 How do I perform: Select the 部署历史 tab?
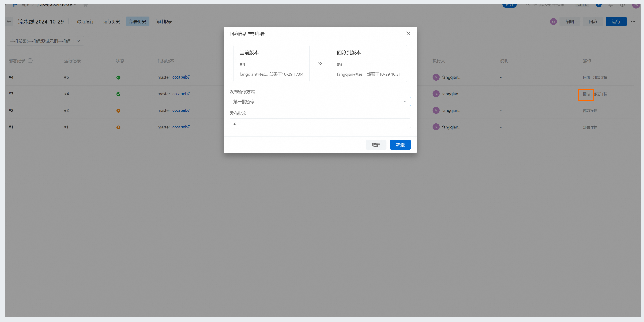[138, 21]
